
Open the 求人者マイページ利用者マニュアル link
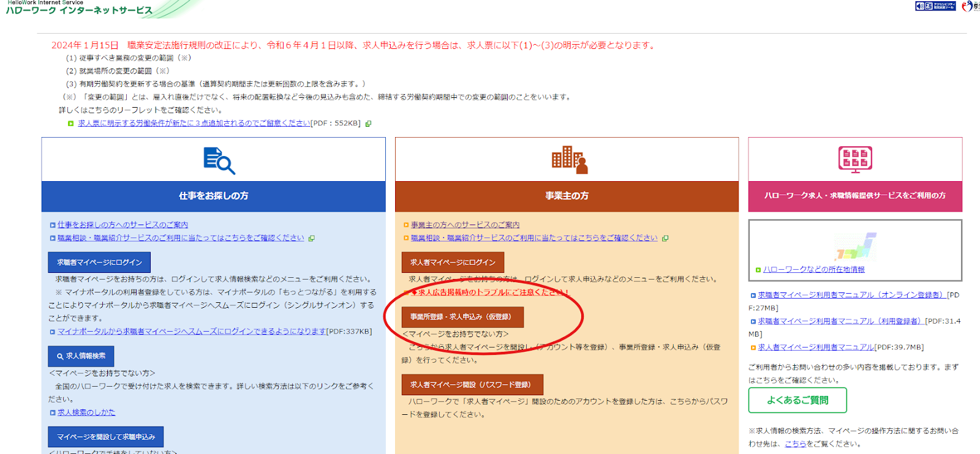[x=816, y=347]
